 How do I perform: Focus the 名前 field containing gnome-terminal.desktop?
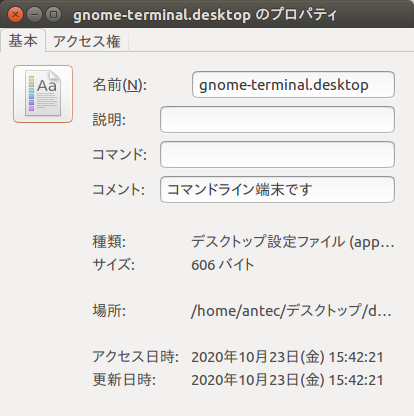(x=293, y=85)
